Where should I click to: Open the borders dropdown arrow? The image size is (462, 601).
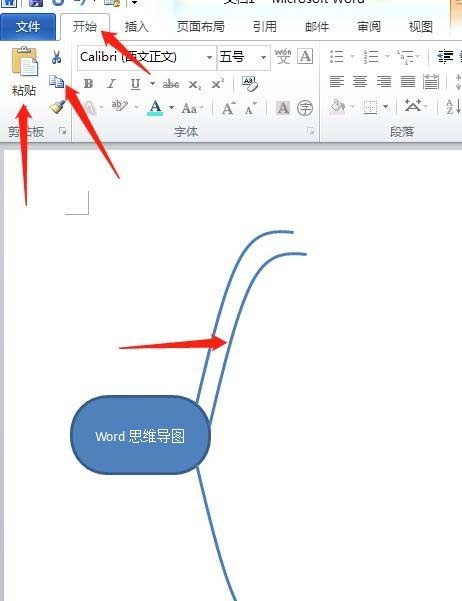[x=386, y=107]
